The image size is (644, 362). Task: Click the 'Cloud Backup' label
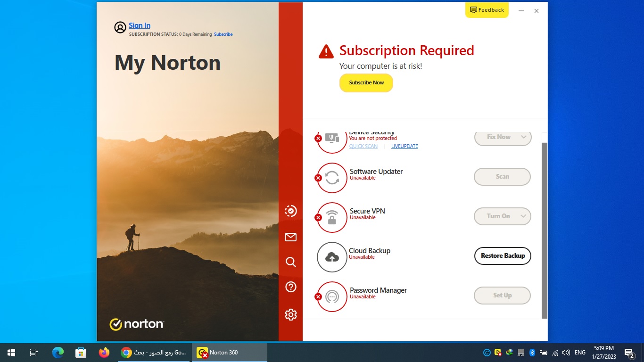click(x=370, y=251)
